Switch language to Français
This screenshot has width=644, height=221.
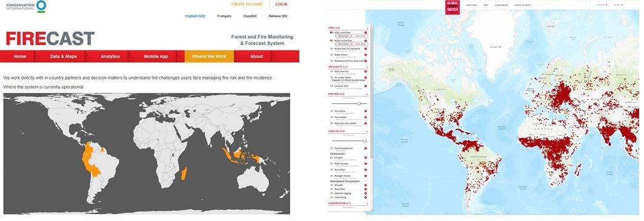coord(224,16)
